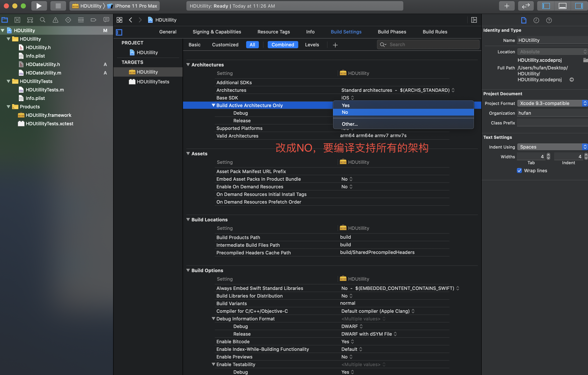588x375 pixels.
Task: Toggle the Wrap lines checkbox
Action: [519, 171]
